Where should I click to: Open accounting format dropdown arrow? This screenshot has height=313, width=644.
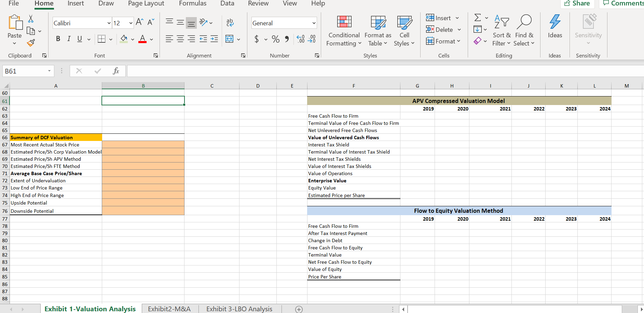(x=266, y=39)
